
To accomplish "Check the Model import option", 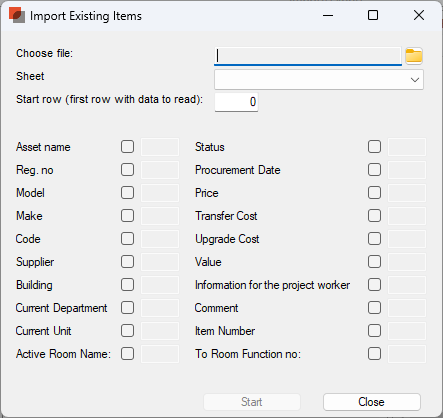I will pyautogui.click(x=127, y=193).
